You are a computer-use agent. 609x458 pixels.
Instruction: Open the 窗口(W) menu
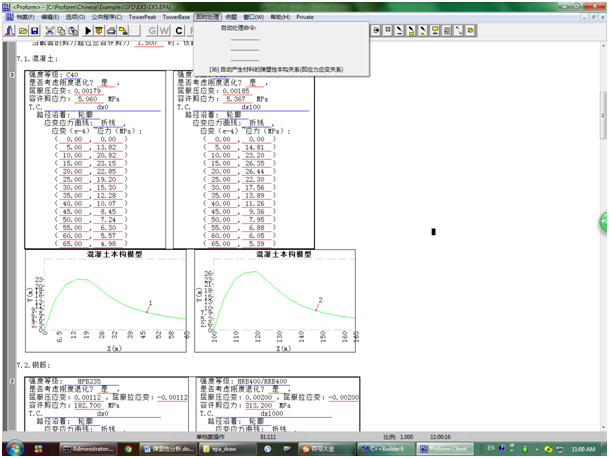coord(254,17)
